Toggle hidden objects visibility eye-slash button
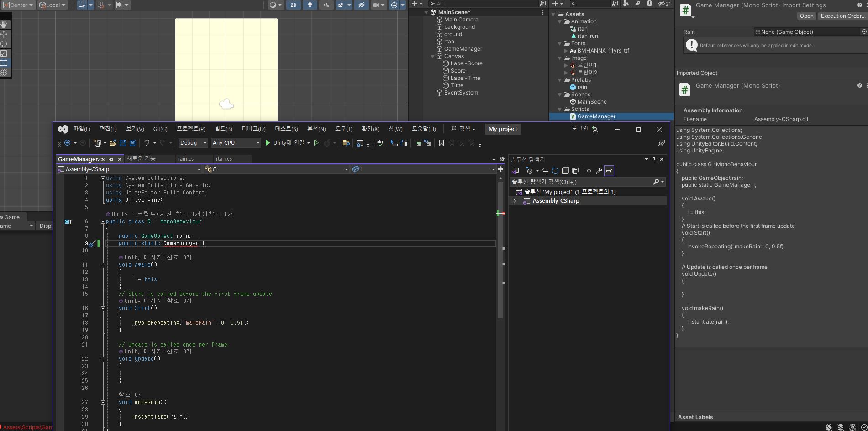This screenshot has width=868, height=431. click(361, 5)
